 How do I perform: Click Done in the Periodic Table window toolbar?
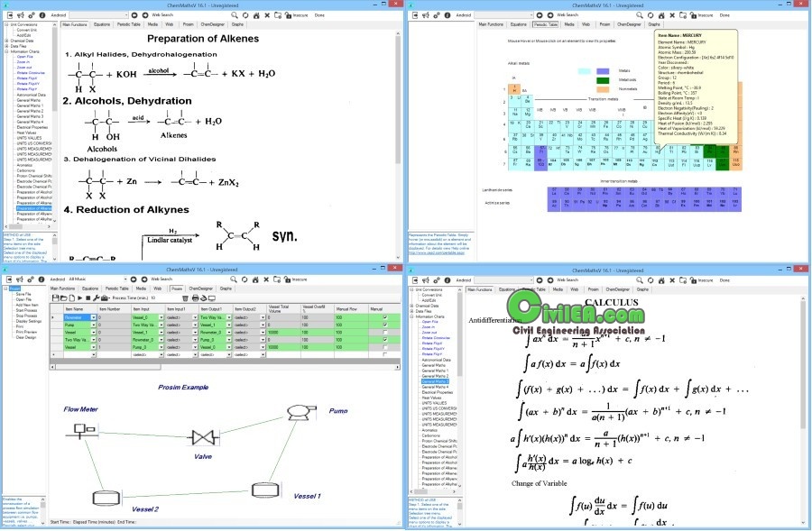point(724,15)
